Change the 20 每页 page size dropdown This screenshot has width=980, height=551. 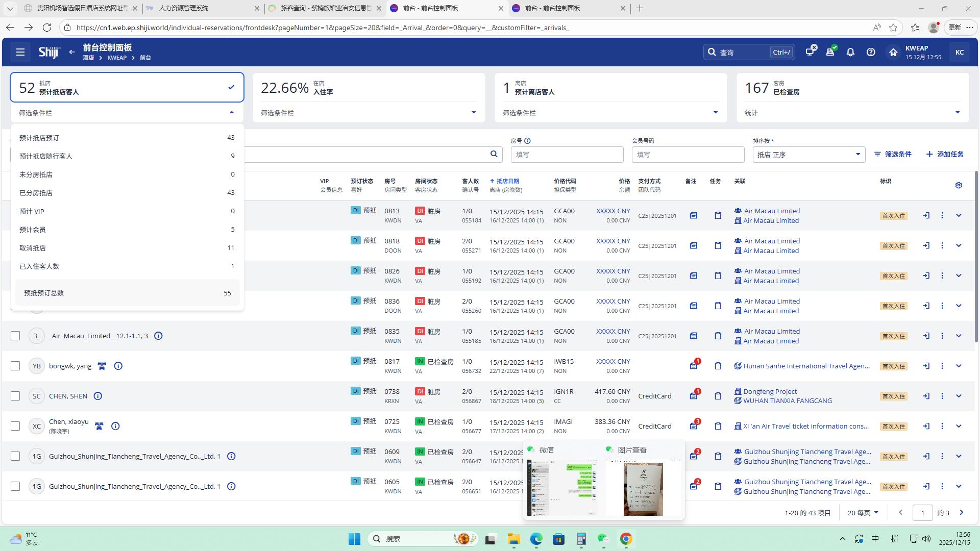click(863, 513)
